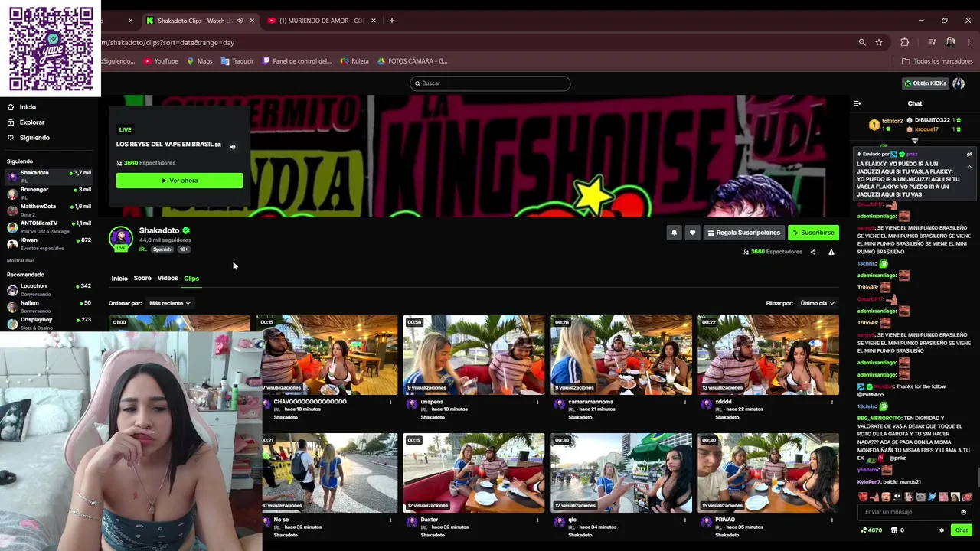This screenshot has width=980, height=551.
Task: Open FOTOS CÁMARA bookmark
Action: click(x=413, y=61)
